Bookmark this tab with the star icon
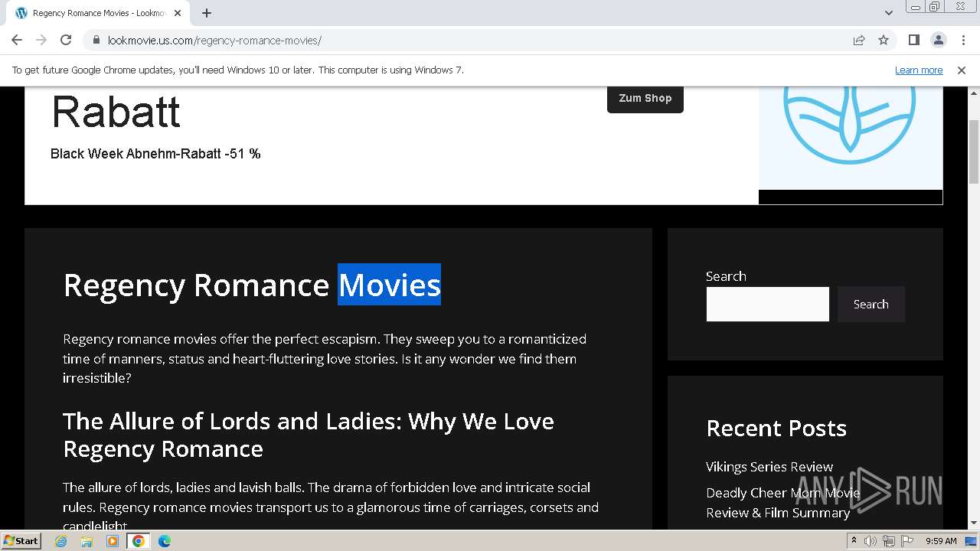 (x=884, y=40)
